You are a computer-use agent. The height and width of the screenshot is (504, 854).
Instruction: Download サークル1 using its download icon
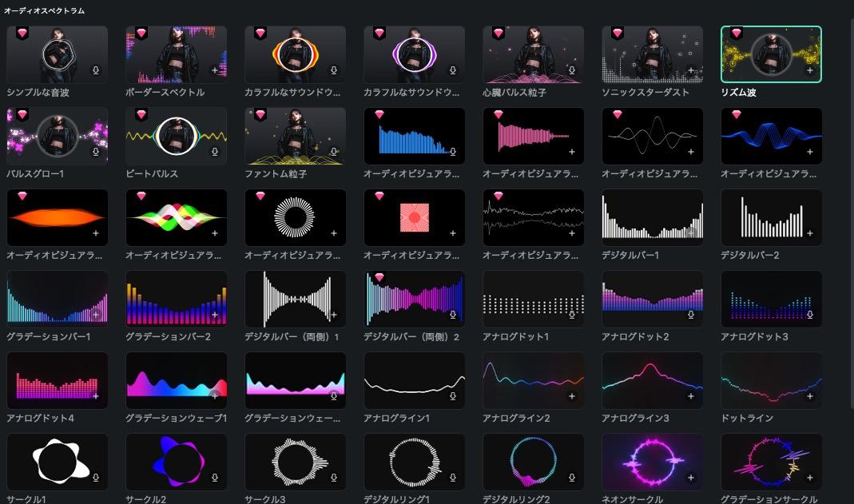click(96, 478)
